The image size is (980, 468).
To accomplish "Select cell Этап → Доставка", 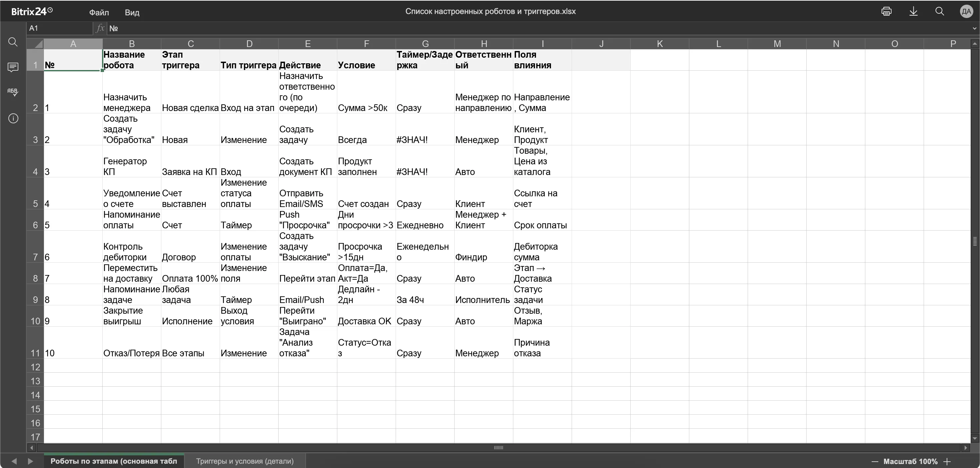I will 542,273.
